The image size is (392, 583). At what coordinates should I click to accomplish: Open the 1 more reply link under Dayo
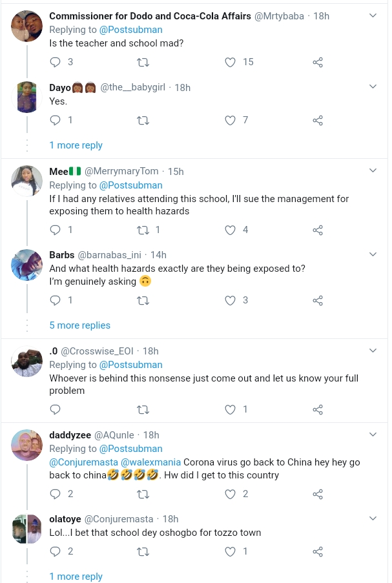76,145
